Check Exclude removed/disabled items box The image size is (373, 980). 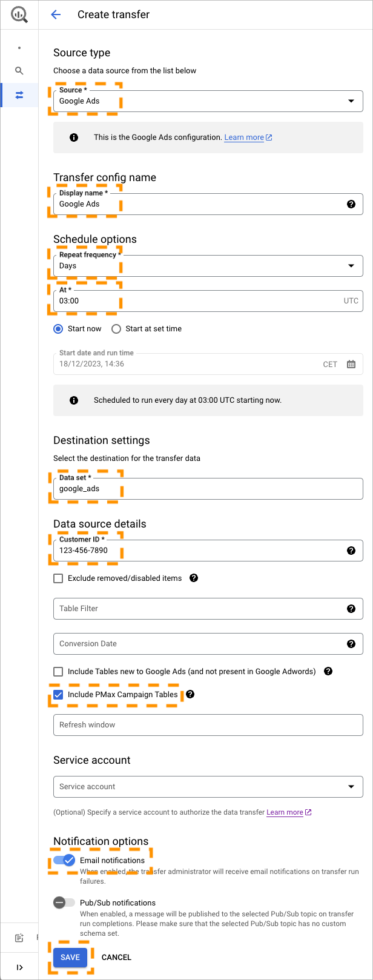pos(58,578)
